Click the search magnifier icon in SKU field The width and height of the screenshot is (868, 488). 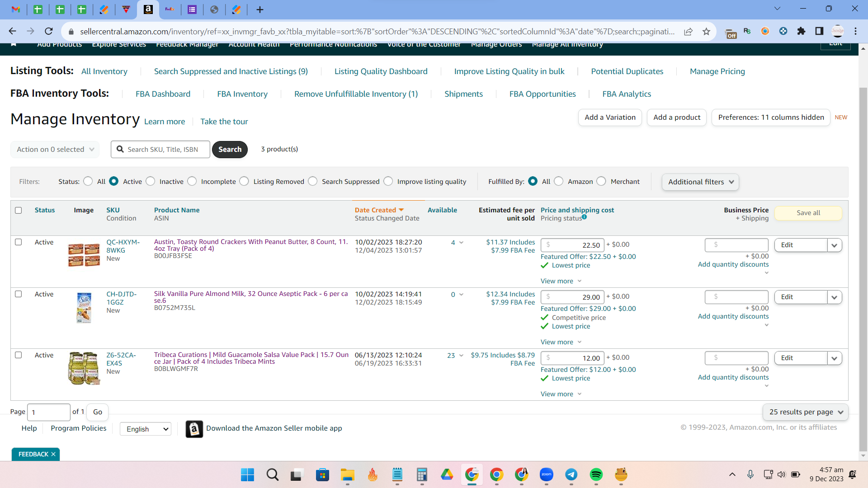120,149
